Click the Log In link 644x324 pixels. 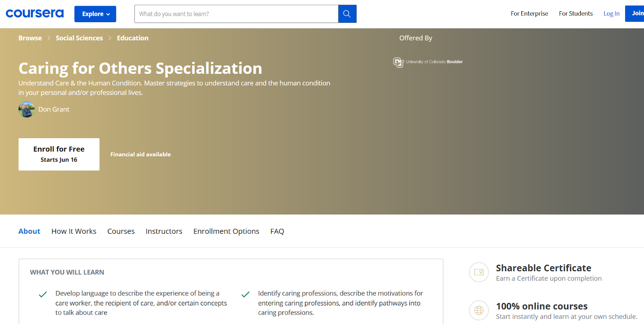611,14
